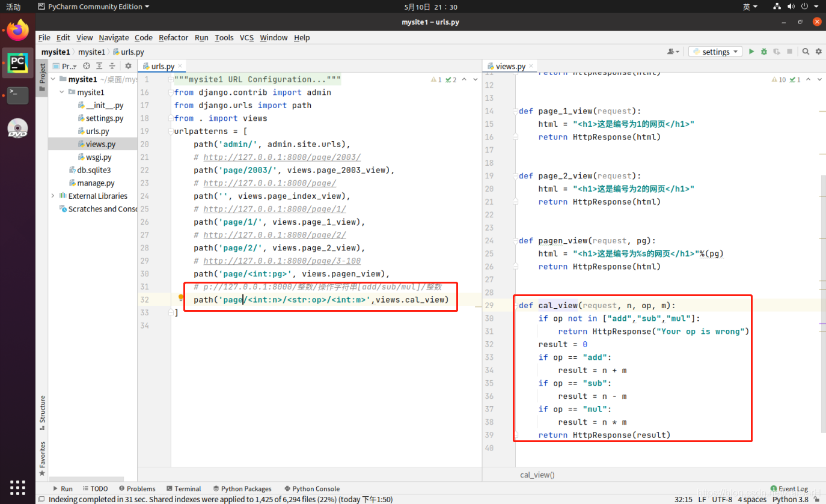Go to next highlighted error in views.py

[x=820, y=79]
